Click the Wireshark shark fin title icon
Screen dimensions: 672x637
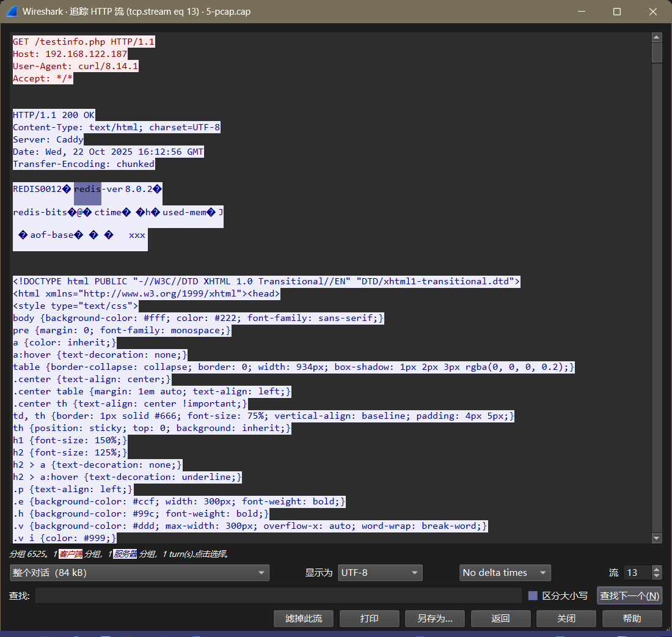(12, 12)
